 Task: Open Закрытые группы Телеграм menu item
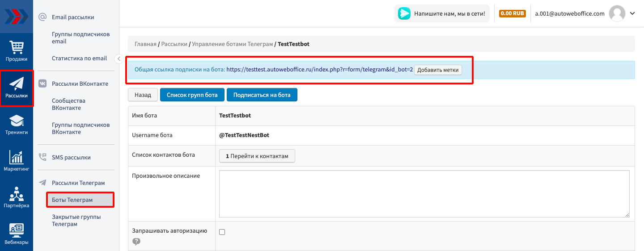pos(76,220)
